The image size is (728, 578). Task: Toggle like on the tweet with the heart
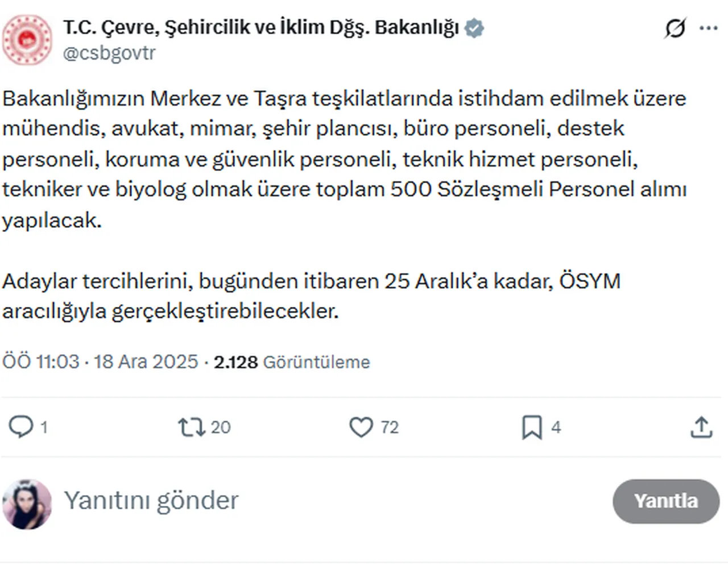(362, 427)
